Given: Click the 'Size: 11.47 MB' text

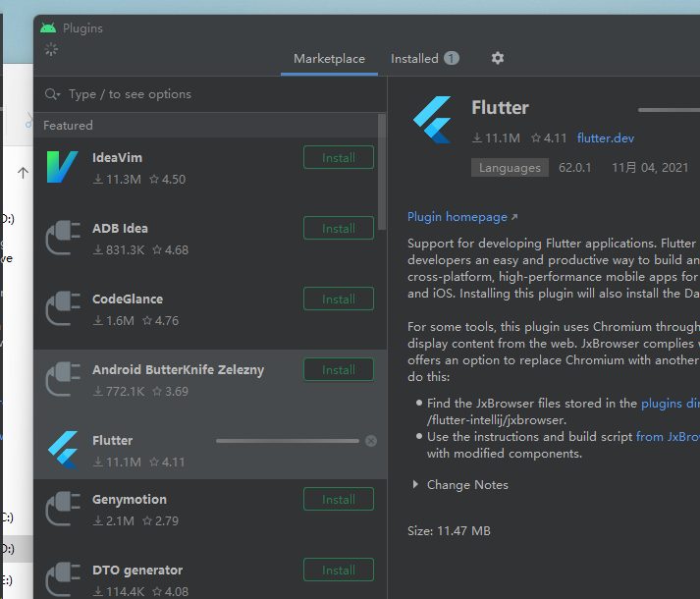Looking at the screenshot, I should coord(449,530).
